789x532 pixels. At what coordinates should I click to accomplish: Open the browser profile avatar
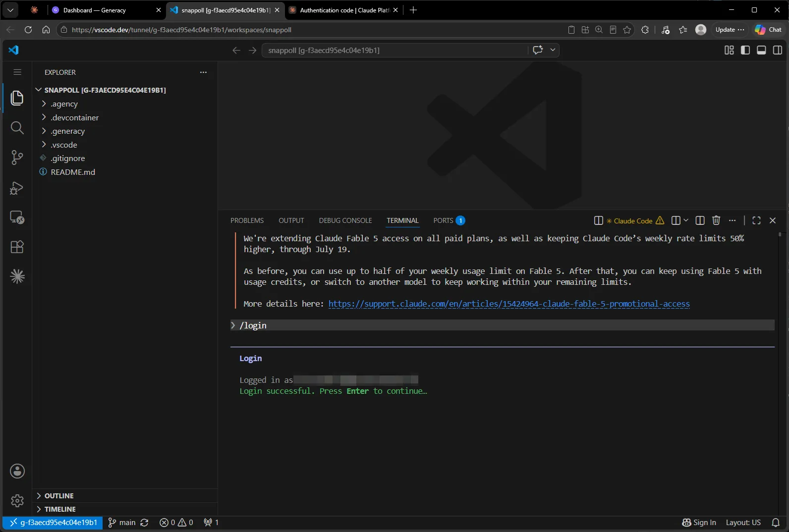point(701,30)
